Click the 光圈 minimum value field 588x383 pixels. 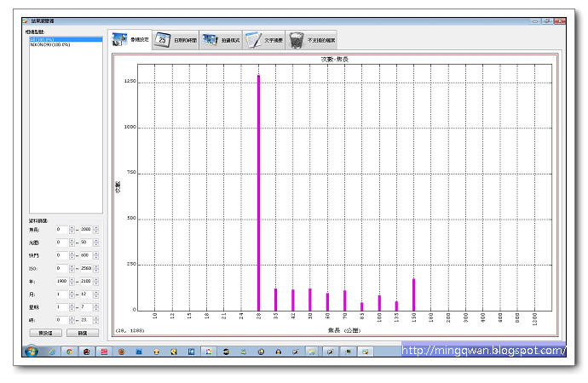[x=62, y=243]
